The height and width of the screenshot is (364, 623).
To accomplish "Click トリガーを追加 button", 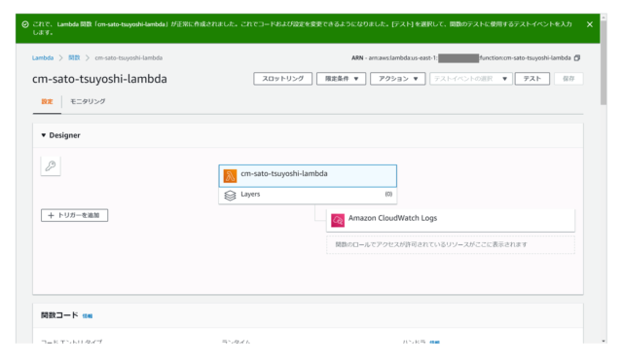I will click(x=74, y=215).
